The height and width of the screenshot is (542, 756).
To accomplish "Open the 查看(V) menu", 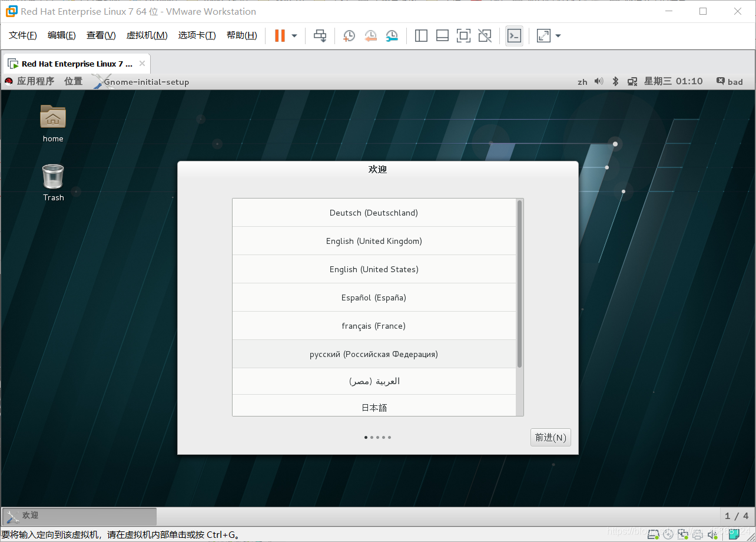I will (x=101, y=35).
